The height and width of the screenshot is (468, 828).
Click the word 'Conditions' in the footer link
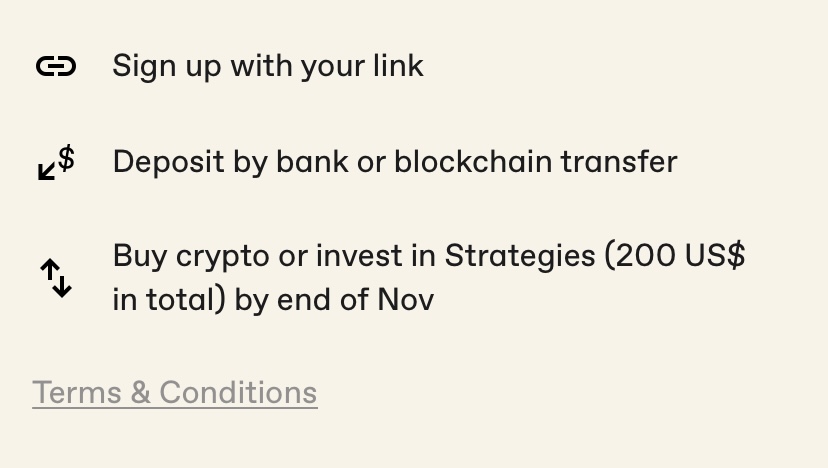(238, 392)
